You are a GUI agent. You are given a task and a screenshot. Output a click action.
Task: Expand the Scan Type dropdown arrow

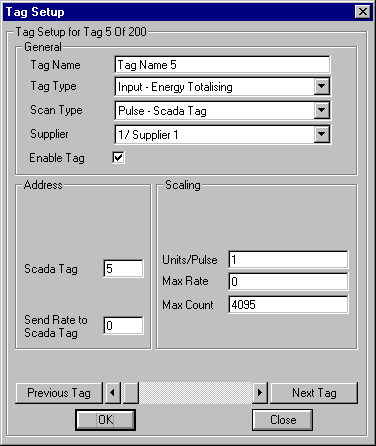322,110
